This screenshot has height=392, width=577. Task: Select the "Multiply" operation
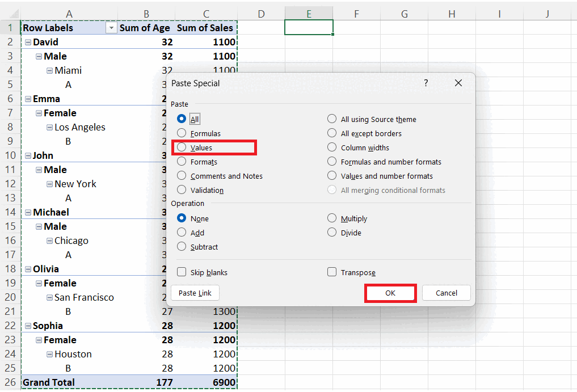coord(332,218)
